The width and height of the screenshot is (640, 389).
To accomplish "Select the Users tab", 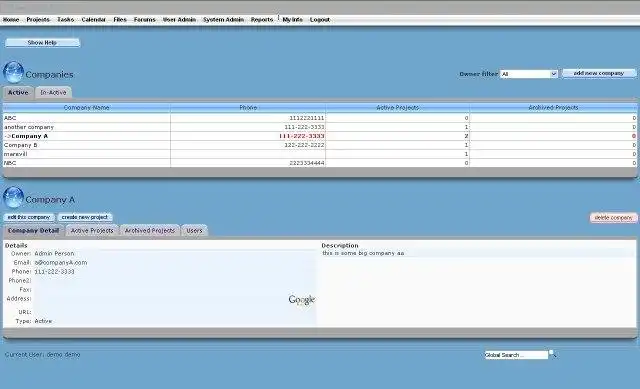I will 194,231.
